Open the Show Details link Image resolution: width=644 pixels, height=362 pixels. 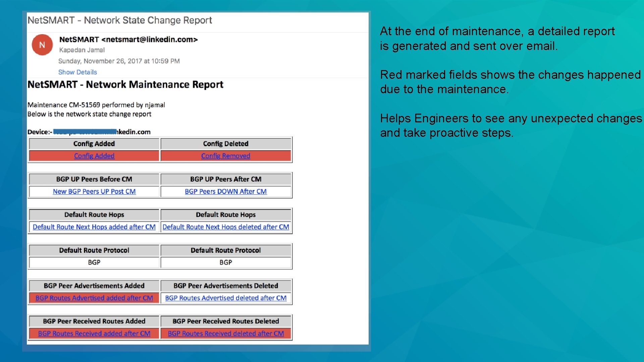pyautogui.click(x=77, y=72)
